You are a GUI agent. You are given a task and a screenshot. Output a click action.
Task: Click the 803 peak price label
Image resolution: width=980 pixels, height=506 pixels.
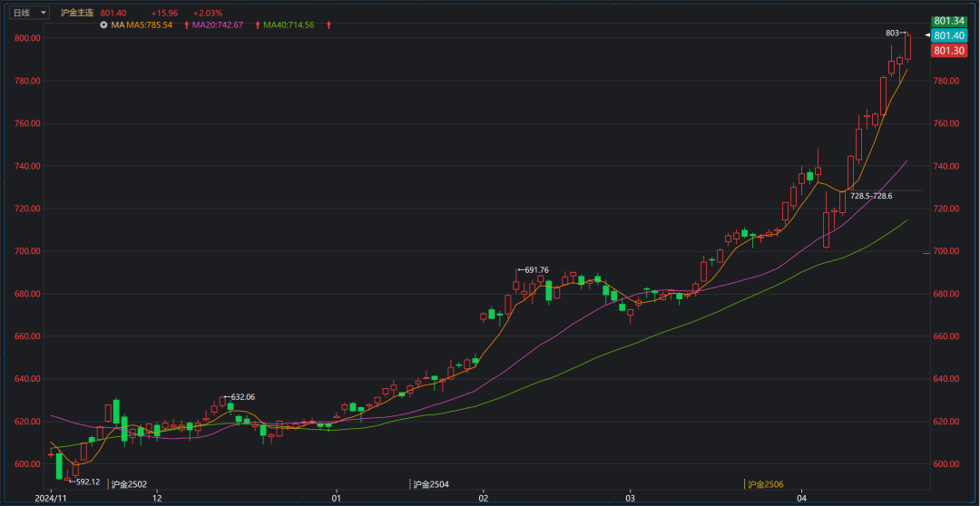pyautogui.click(x=893, y=33)
